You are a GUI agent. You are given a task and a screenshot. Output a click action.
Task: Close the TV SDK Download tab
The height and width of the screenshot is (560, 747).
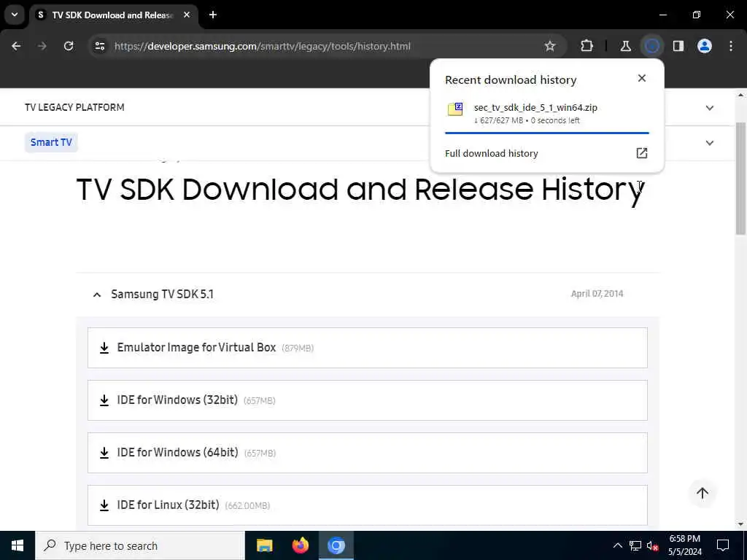pyautogui.click(x=187, y=15)
